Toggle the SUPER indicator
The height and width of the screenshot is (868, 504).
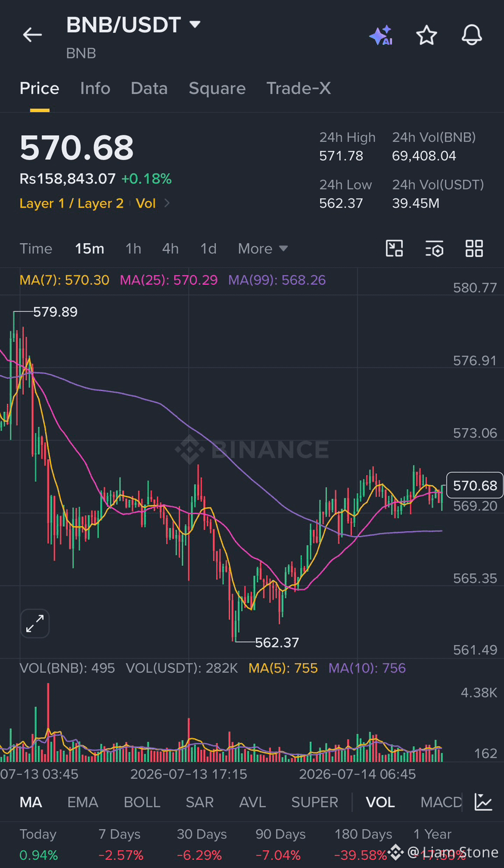315,802
